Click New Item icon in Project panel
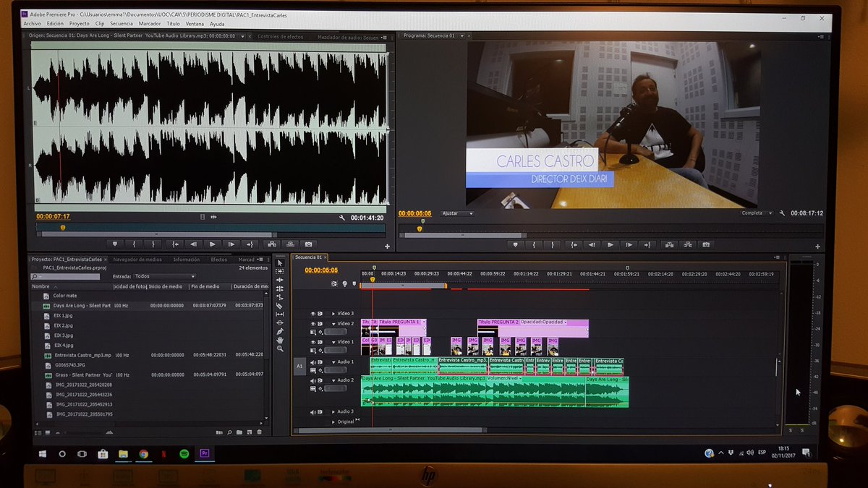Screen dimensions: 868x488 [x=249, y=432]
